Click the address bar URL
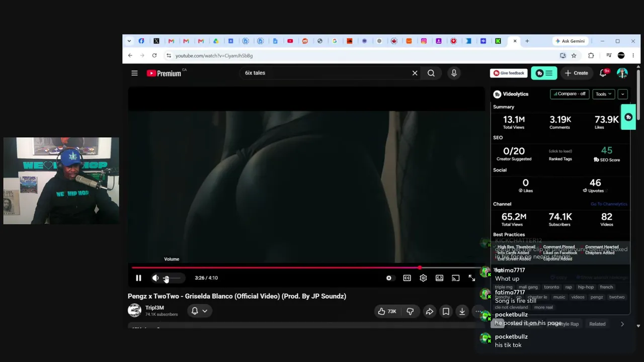644x362 pixels. [x=214, y=56]
